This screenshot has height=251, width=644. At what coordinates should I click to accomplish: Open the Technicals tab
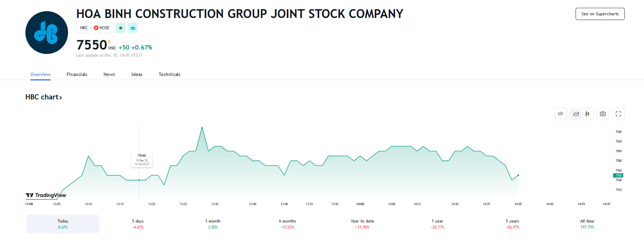pos(169,74)
